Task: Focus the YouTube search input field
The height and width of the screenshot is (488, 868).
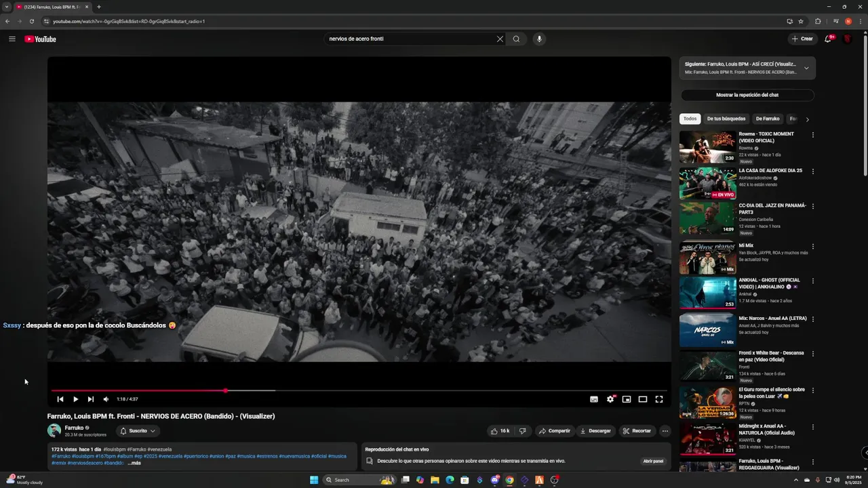Action: [x=410, y=39]
